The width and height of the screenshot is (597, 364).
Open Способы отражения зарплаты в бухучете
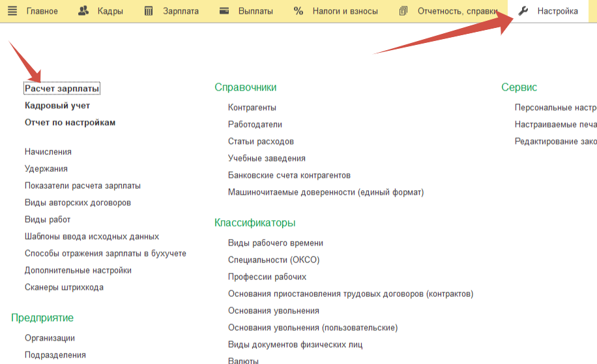(106, 253)
